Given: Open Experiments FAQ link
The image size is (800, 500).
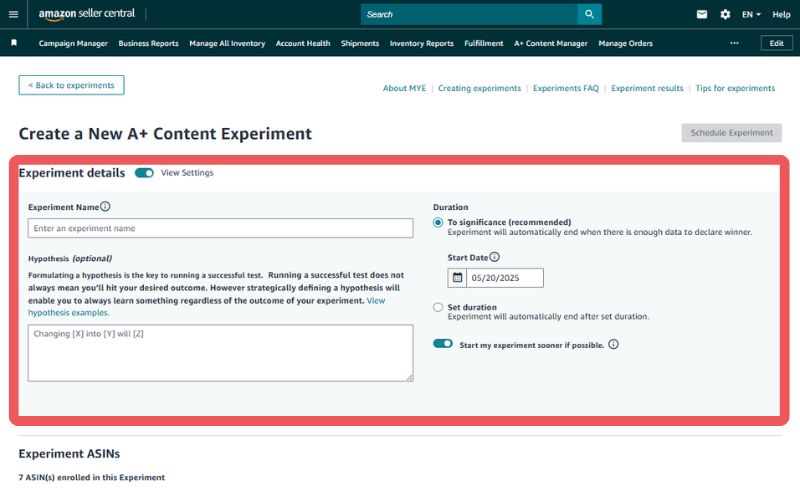Looking at the screenshot, I should point(566,88).
